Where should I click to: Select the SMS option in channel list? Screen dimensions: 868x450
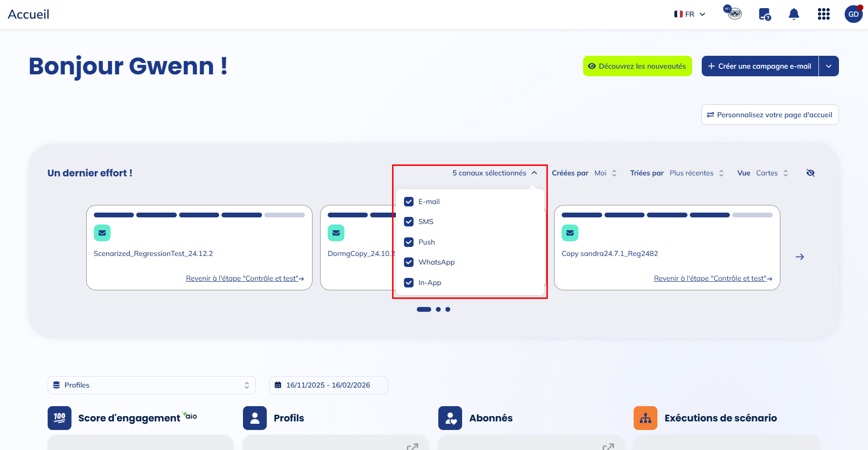coord(426,222)
